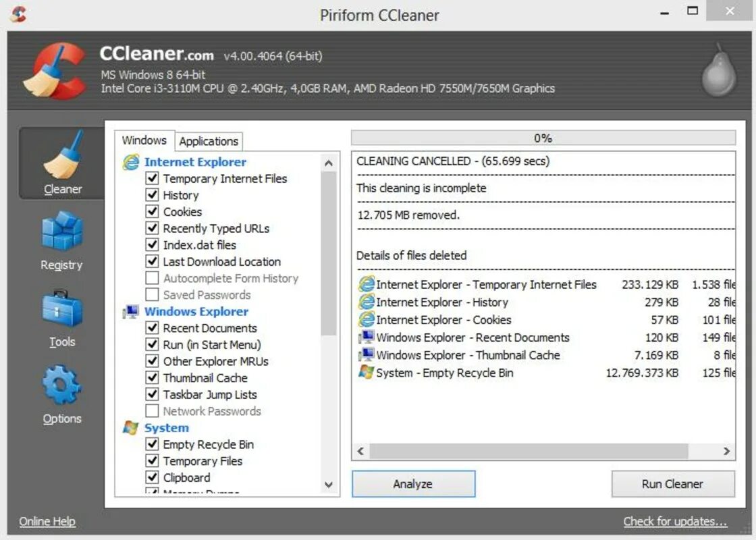
Task: Open the Registry section cubes icon
Action: [x=61, y=230]
